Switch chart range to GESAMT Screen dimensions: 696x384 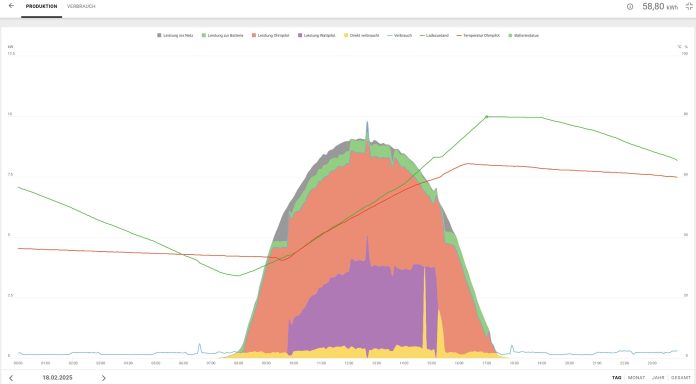pyautogui.click(x=680, y=378)
